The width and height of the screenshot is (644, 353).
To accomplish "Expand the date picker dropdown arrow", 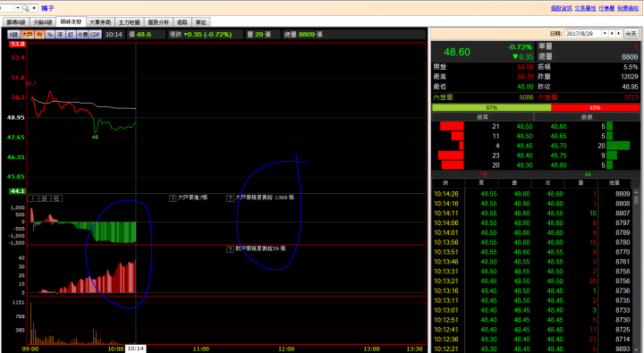I will (605, 34).
